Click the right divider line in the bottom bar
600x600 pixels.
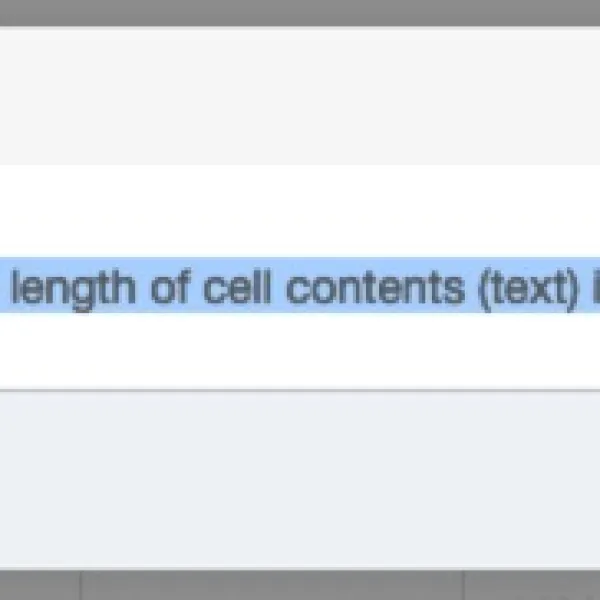(464, 586)
